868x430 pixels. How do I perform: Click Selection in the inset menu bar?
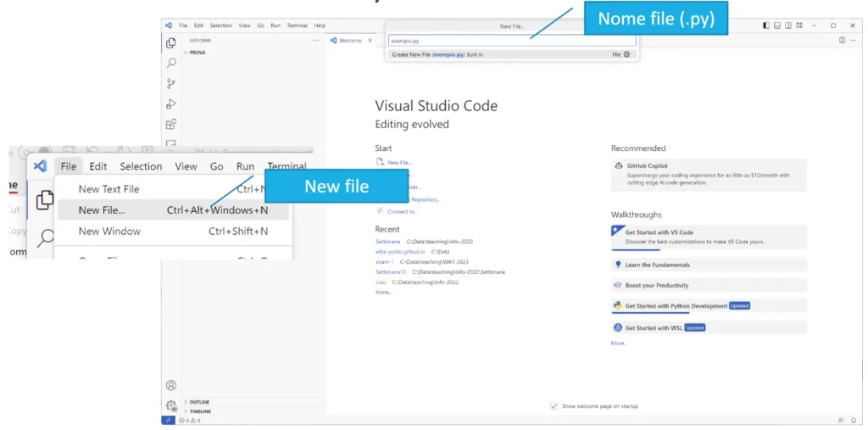tap(142, 166)
